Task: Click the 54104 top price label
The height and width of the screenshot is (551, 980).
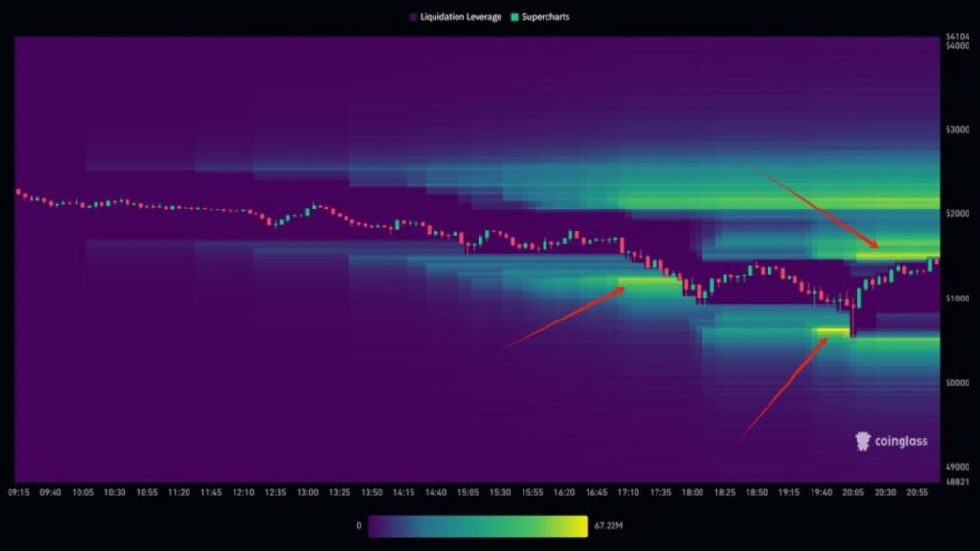Action: click(x=957, y=37)
